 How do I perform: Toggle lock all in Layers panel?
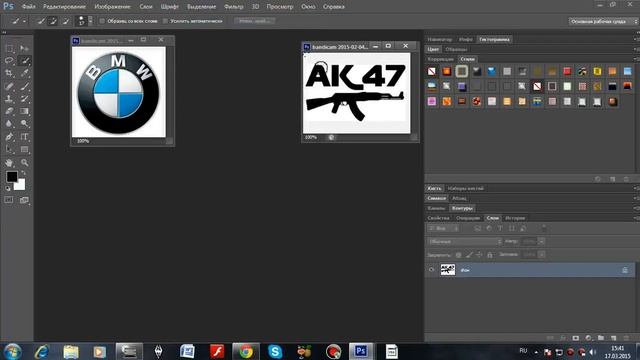coord(490,255)
